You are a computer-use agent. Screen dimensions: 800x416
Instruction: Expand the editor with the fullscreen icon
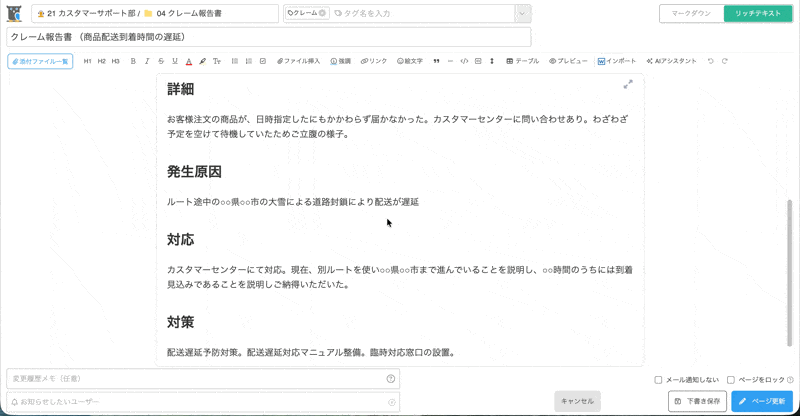point(628,85)
